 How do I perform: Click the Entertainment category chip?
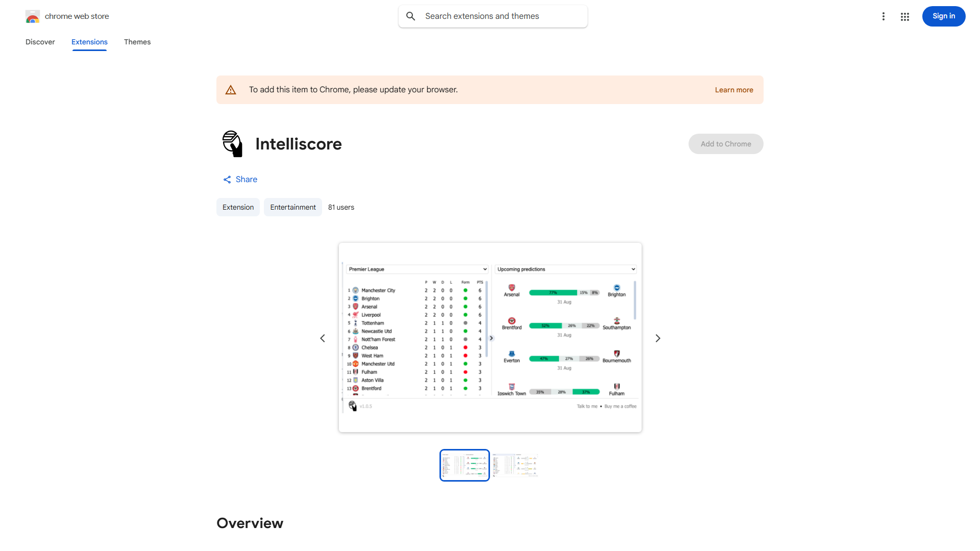coord(292,207)
